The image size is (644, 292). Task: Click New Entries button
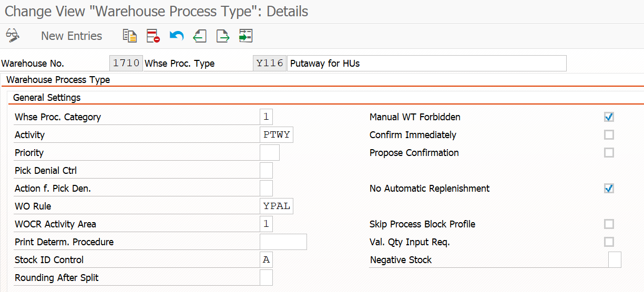[x=71, y=36]
